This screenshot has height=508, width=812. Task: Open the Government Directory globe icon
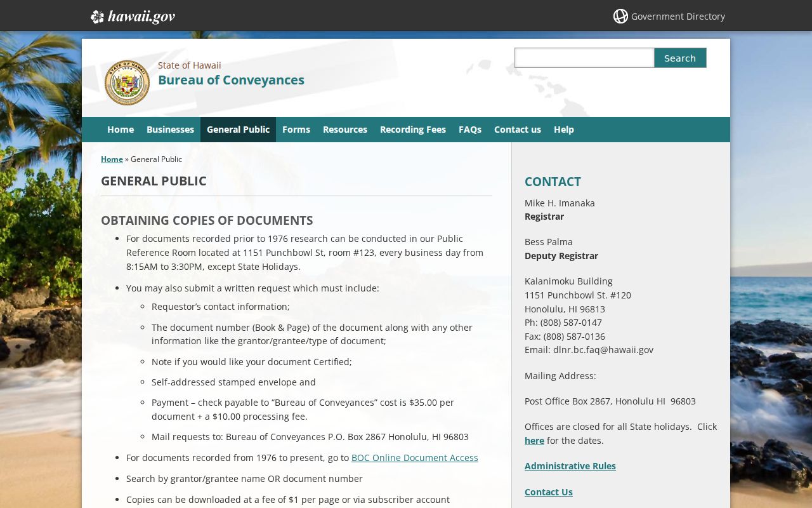point(620,17)
